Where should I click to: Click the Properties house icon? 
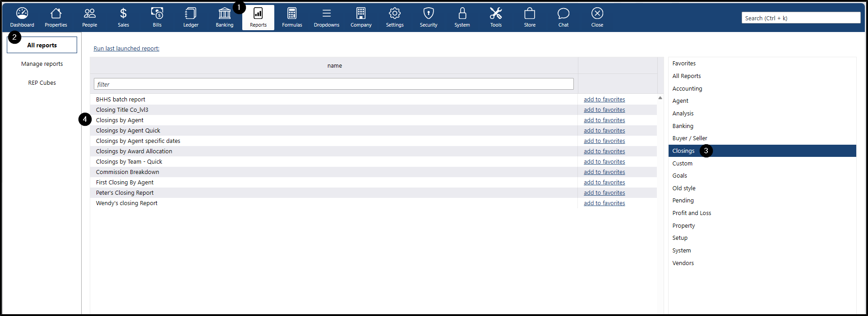56,14
